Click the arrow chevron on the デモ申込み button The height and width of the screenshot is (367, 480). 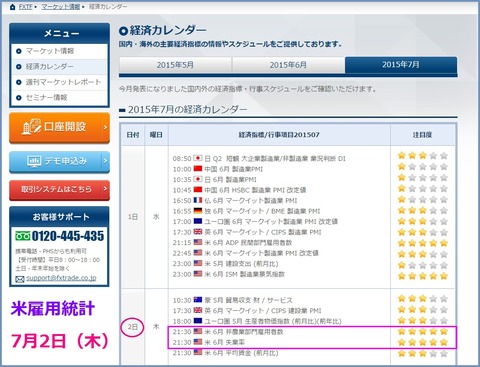click(105, 161)
